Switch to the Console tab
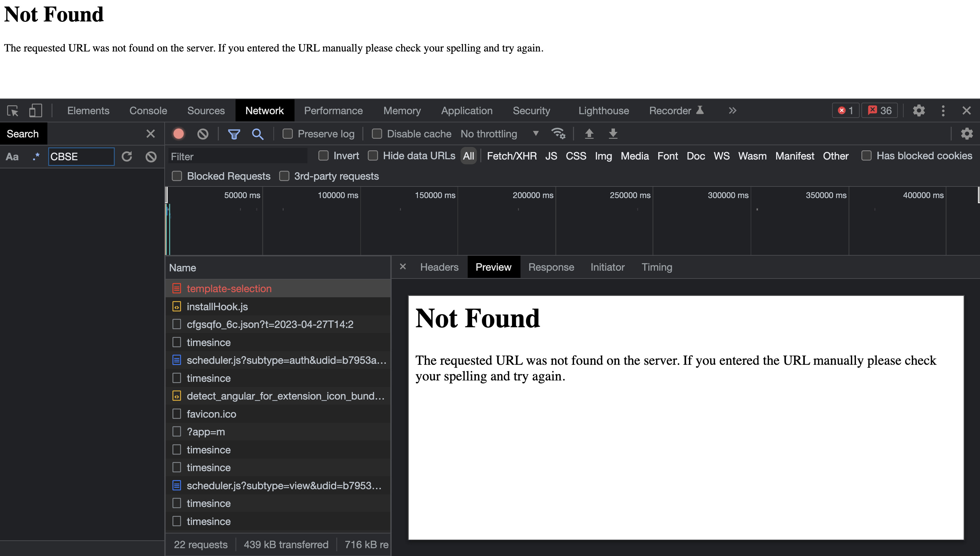980x556 pixels. coord(148,111)
